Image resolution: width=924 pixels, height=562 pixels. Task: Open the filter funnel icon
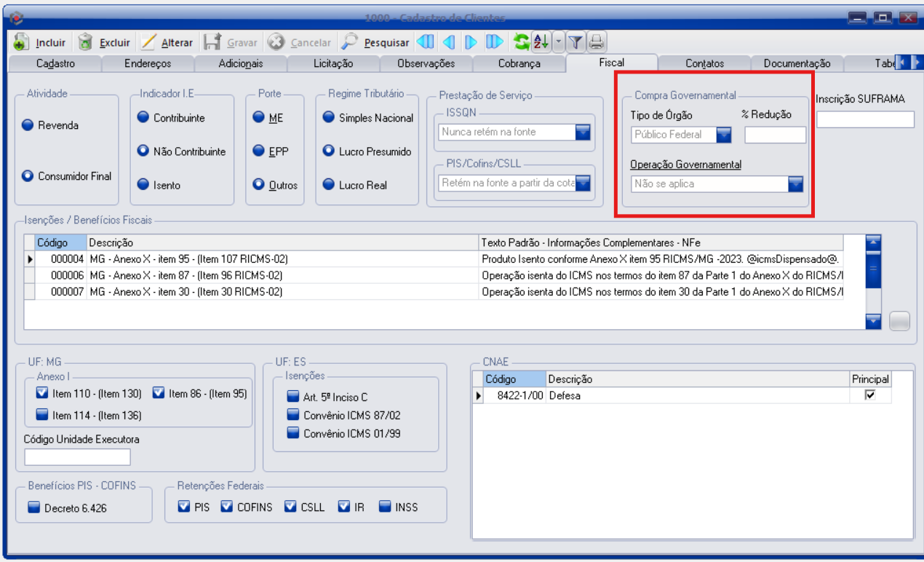(x=575, y=42)
